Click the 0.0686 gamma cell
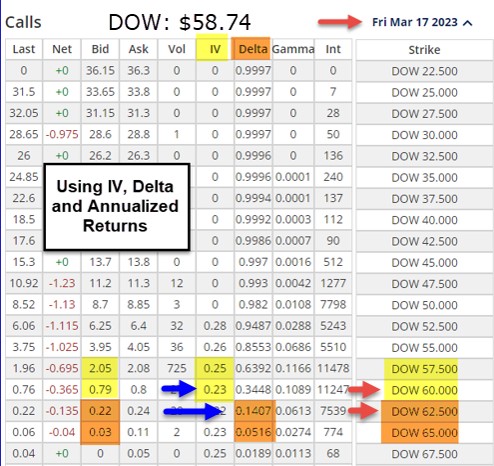The image size is (494, 466). click(x=293, y=347)
